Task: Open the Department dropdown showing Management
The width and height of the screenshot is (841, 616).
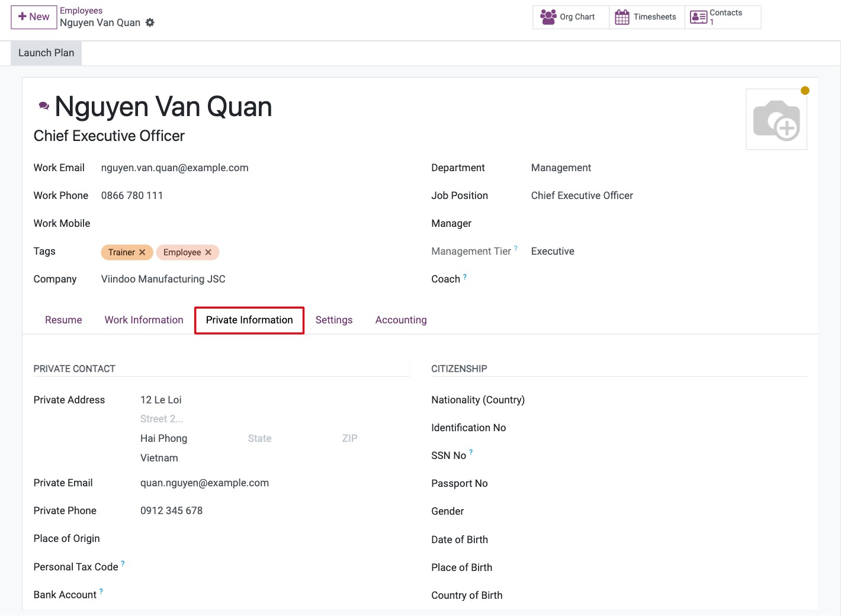Action: point(669,168)
